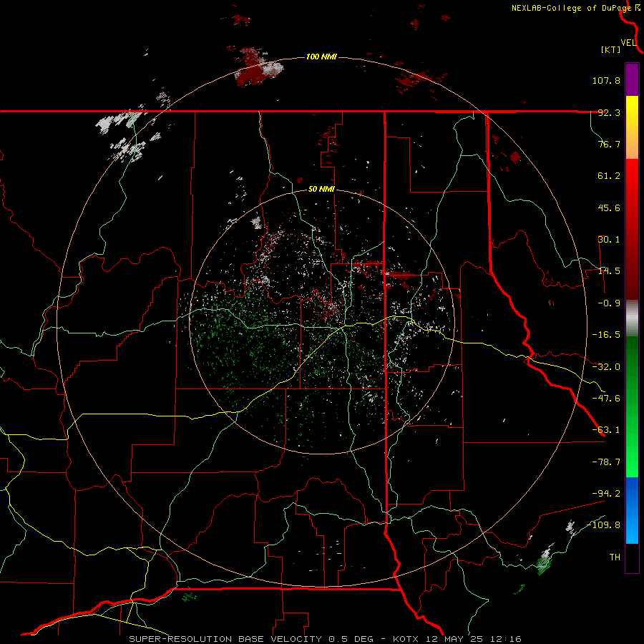Click the -47.6 velocity scale value

tap(606, 399)
